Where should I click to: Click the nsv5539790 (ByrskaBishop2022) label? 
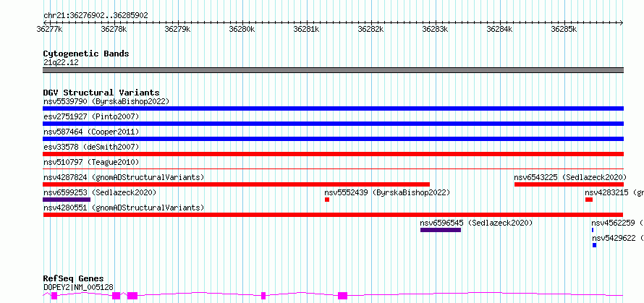106,101
